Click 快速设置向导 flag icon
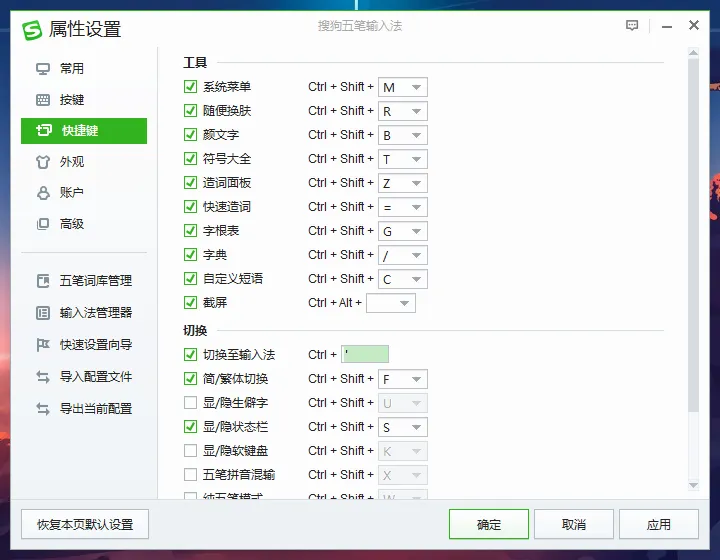 [43, 344]
